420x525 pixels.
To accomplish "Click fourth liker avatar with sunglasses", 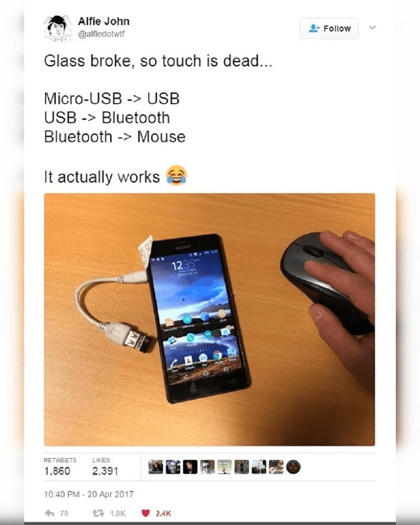I will point(207,467).
